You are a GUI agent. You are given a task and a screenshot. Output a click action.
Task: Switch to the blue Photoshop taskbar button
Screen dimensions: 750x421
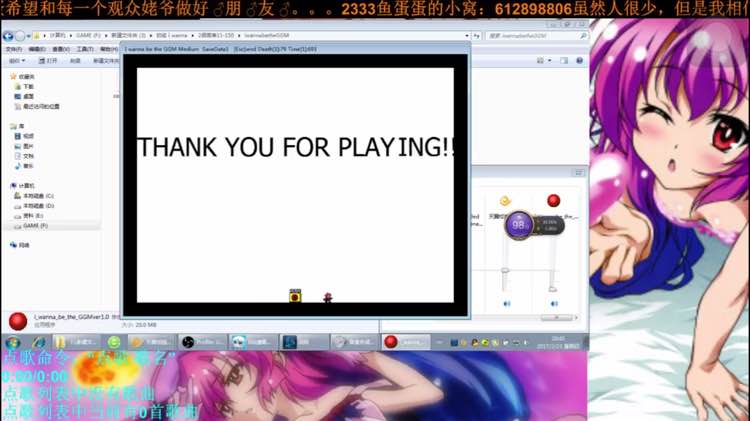[x=303, y=342]
